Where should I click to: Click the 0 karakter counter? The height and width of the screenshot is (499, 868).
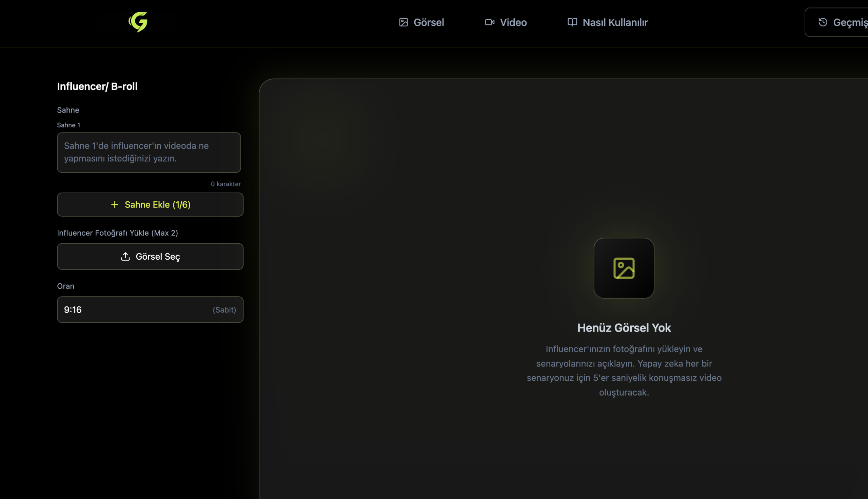225,184
